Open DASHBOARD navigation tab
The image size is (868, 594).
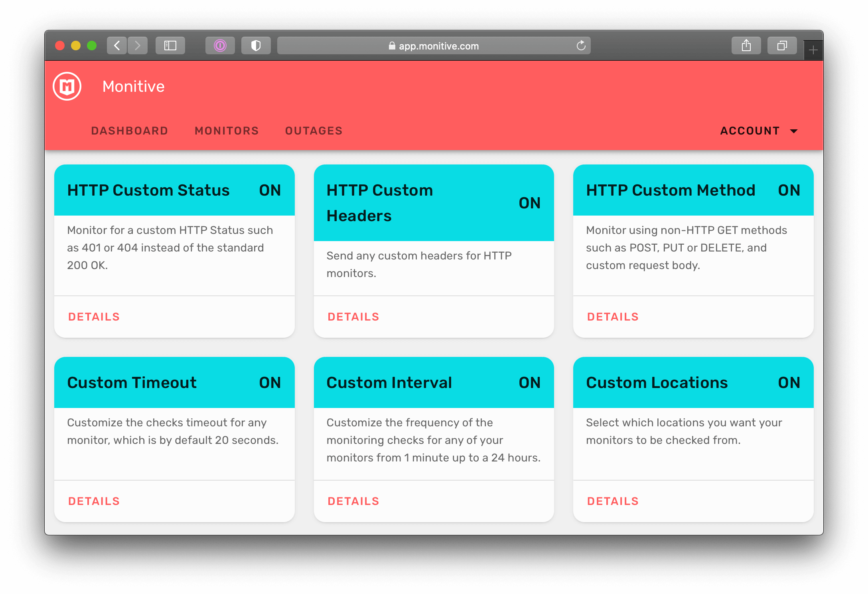[x=129, y=130]
